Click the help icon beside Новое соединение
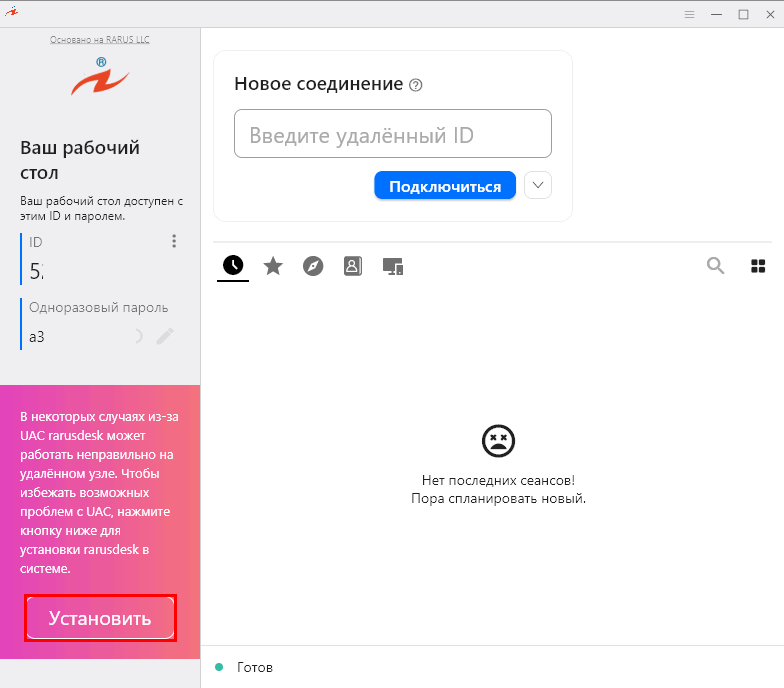This screenshot has width=784, height=688. pos(416,85)
